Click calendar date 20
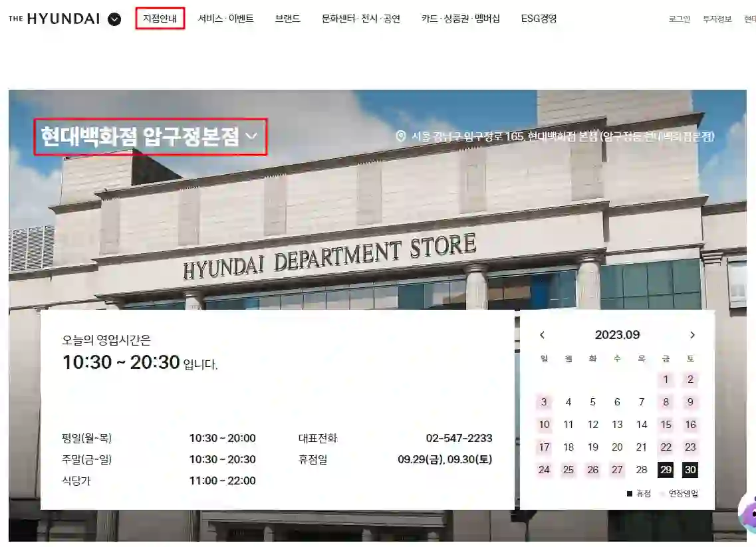Screen dimensions: 756x547 coord(617,447)
